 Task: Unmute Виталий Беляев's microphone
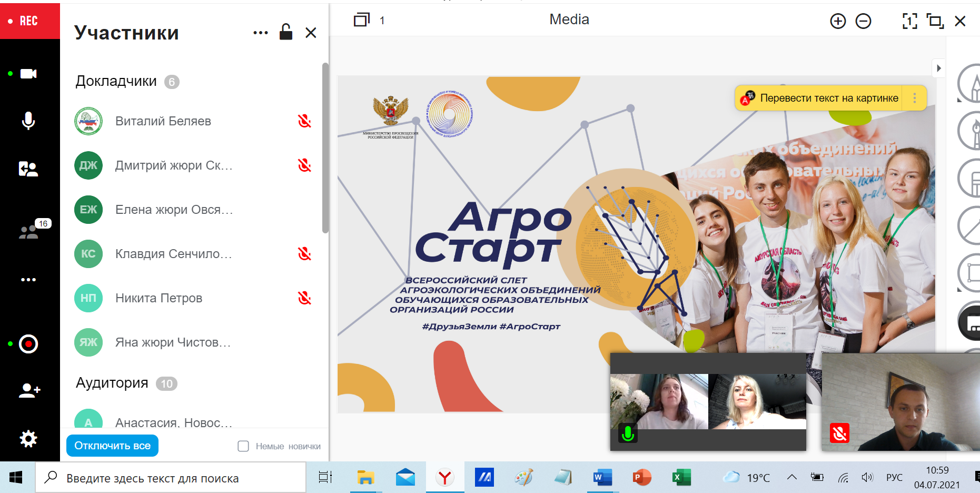point(304,121)
